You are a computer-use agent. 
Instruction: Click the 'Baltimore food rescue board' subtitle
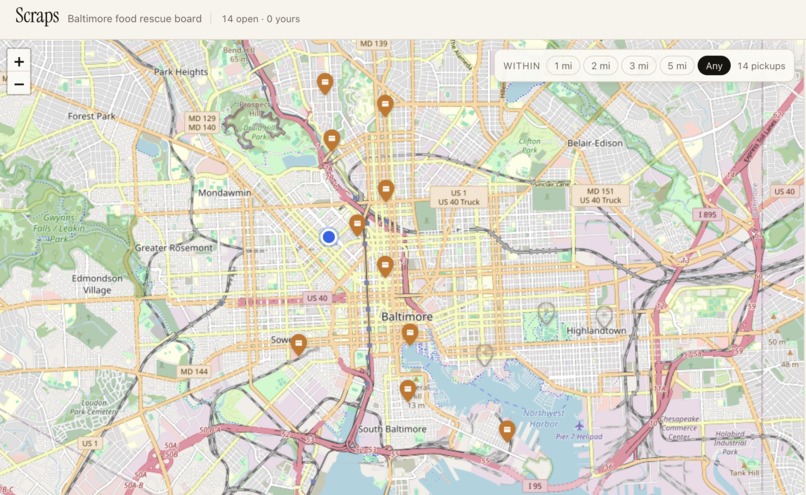(x=135, y=19)
